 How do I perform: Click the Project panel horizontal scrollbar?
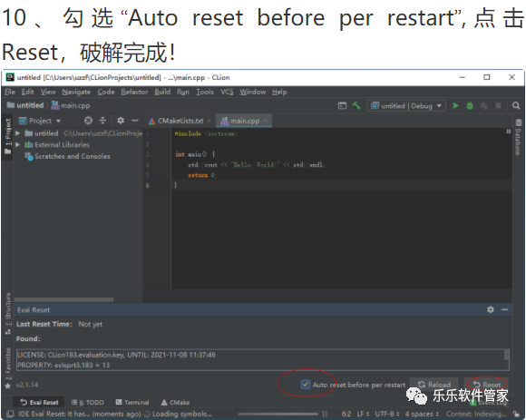(x=63, y=299)
